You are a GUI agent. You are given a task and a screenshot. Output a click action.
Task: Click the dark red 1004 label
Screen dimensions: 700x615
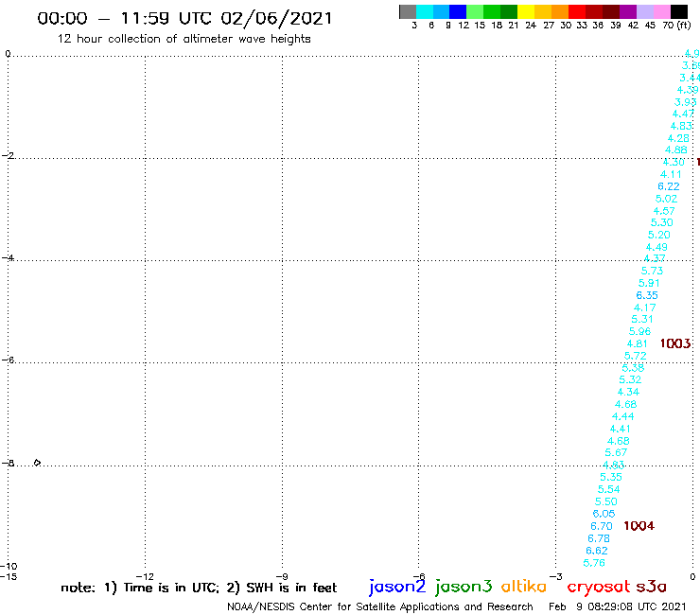[639, 526]
